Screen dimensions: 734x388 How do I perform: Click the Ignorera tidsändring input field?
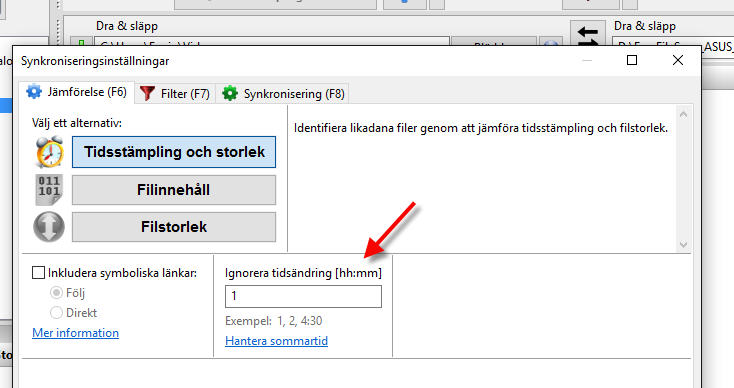(303, 296)
